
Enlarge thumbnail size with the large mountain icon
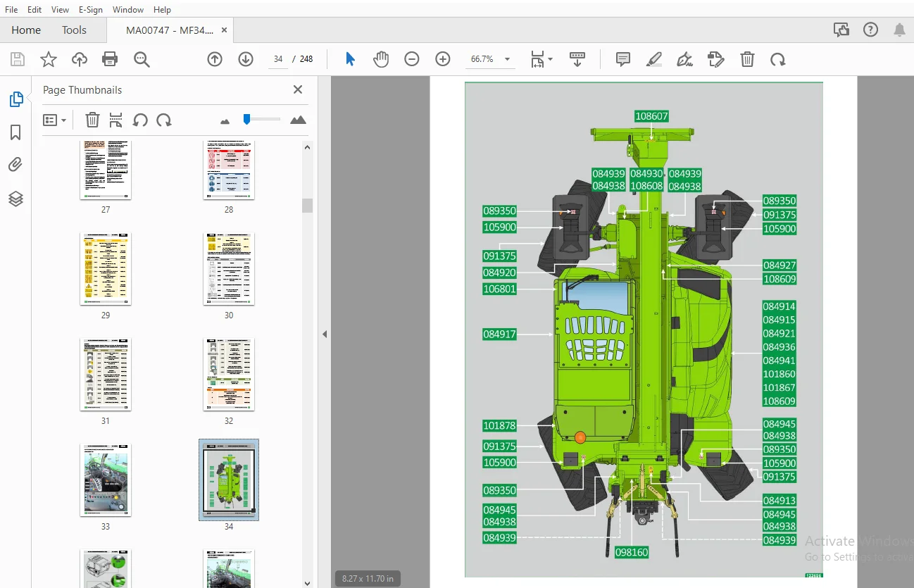(x=299, y=120)
